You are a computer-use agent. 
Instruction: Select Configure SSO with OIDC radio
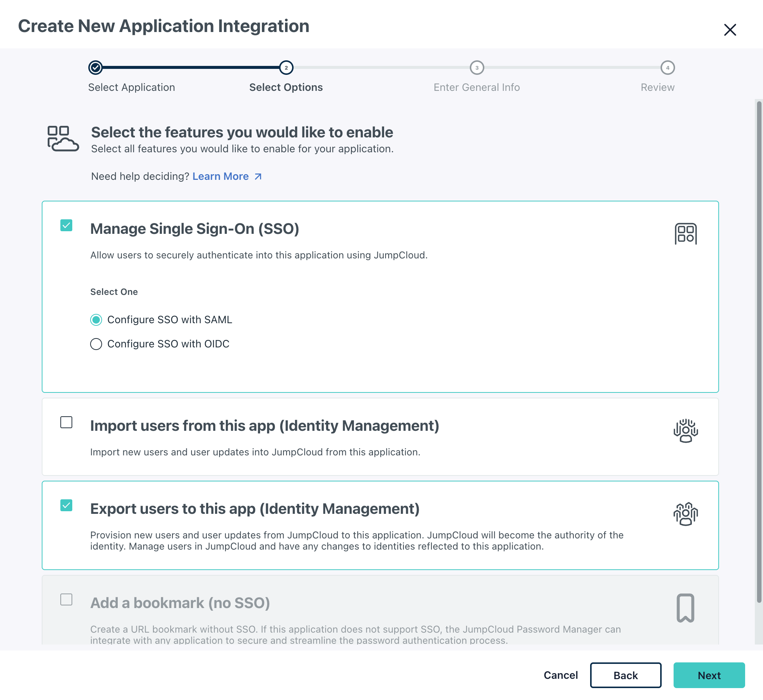coord(96,344)
